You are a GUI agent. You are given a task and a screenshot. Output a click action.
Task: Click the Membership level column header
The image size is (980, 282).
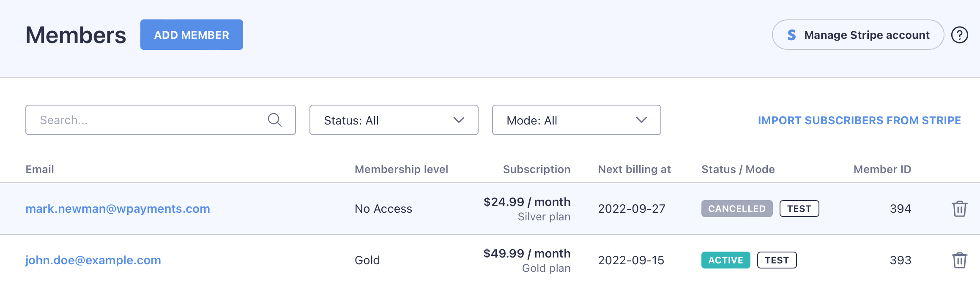click(x=401, y=169)
